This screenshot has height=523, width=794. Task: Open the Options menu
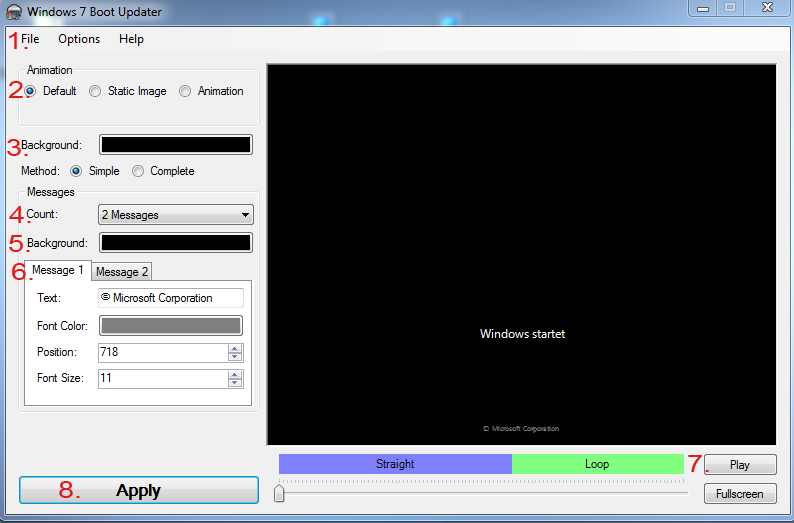[x=79, y=39]
